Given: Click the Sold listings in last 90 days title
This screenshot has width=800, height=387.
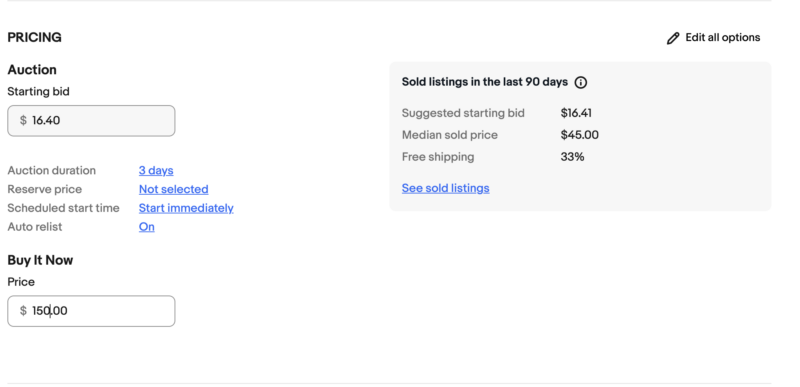Looking at the screenshot, I should [x=485, y=82].
